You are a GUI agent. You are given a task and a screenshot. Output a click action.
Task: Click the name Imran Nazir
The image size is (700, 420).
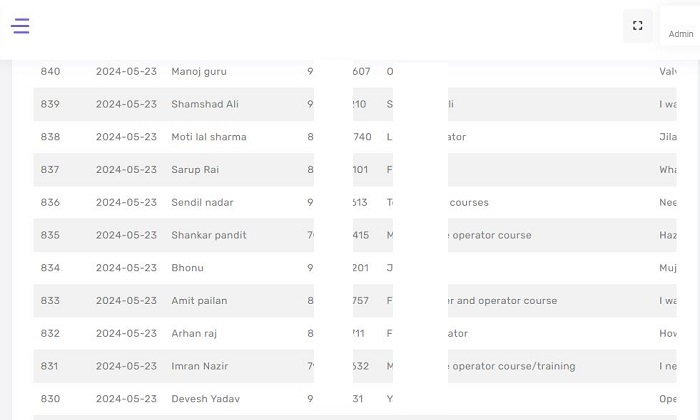200,366
